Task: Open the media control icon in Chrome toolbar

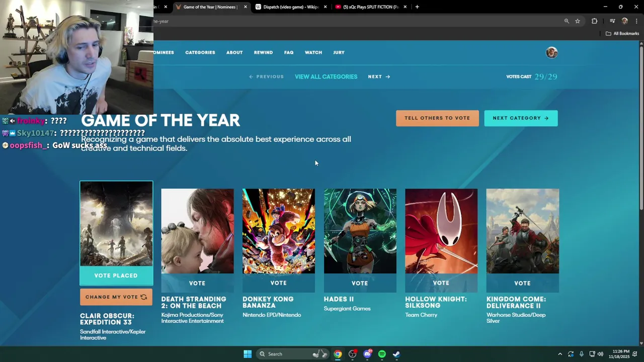Action: 612,21
